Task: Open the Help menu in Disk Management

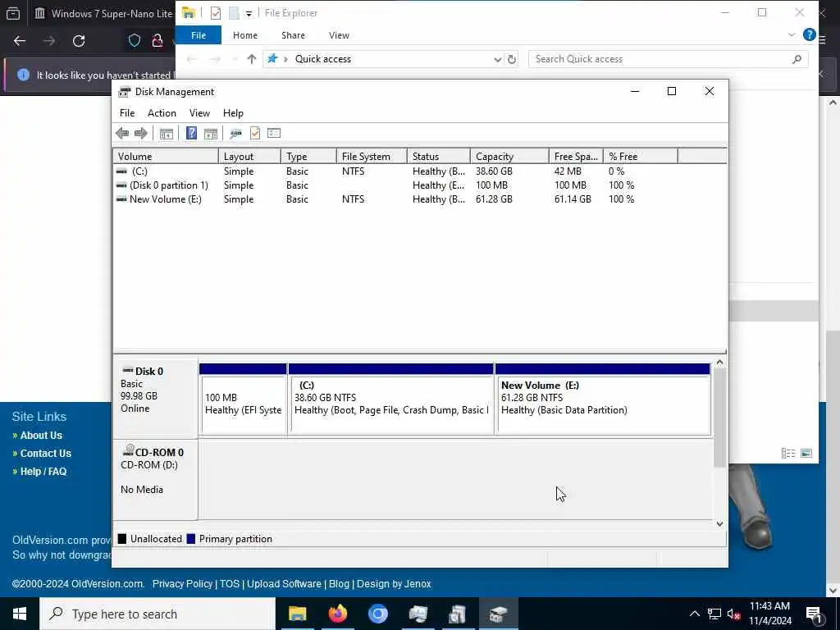Action: pos(233,113)
